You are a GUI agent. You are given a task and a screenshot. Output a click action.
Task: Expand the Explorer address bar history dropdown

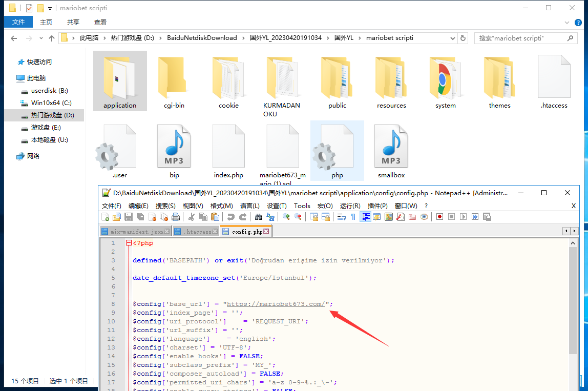[453, 38]
